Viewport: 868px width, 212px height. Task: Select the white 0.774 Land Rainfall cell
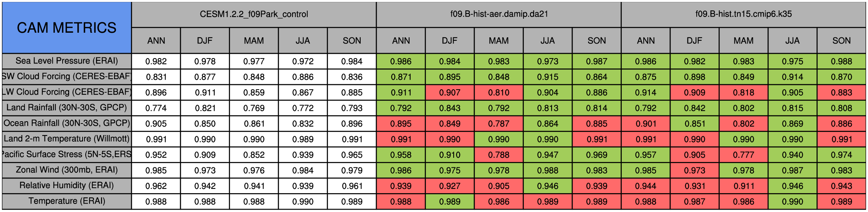coord(156,108)
